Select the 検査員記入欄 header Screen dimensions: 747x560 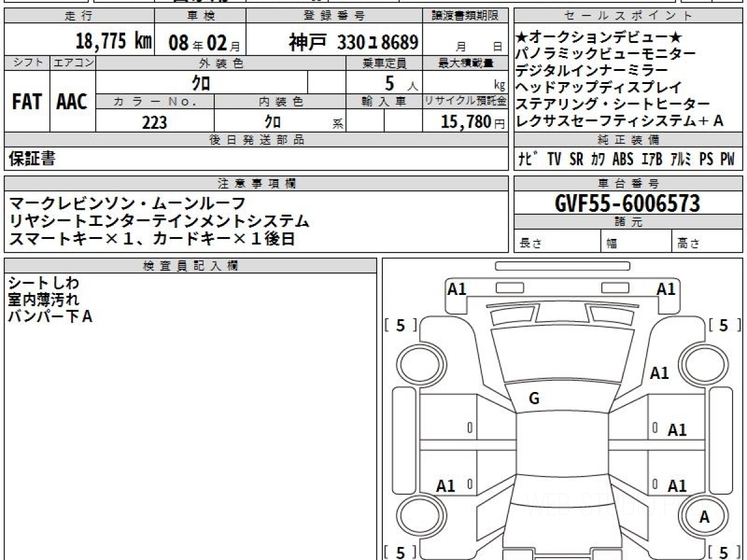(190, 266)
